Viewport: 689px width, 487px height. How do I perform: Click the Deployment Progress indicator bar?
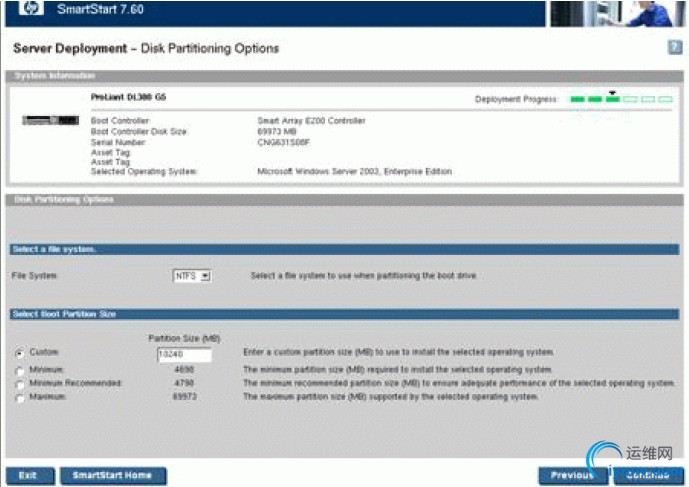coord(621,99)
